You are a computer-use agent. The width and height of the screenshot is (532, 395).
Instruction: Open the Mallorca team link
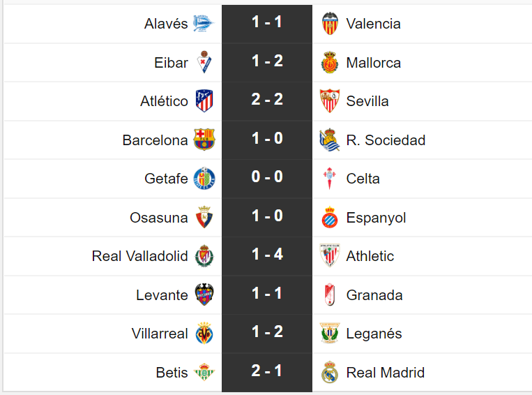373,63
